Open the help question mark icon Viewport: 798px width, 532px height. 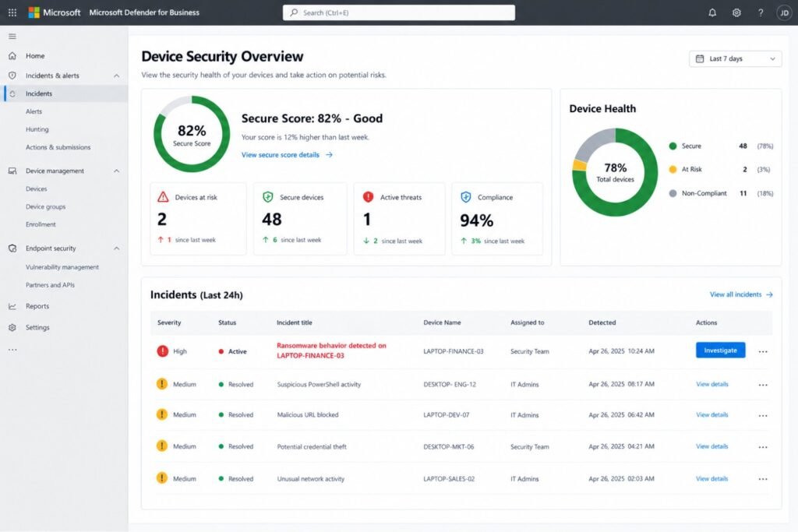coord(761,12)
